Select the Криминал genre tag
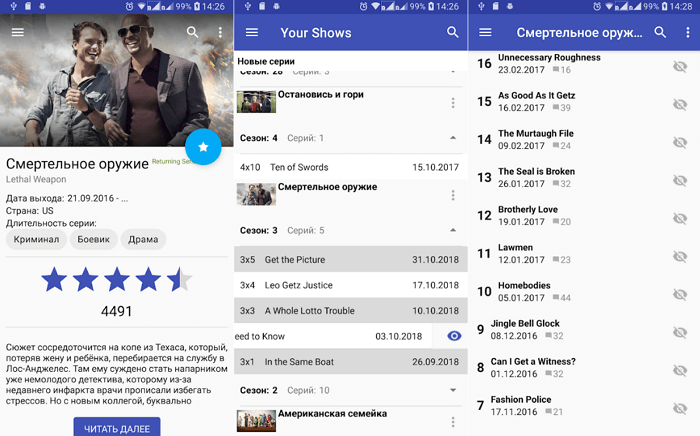700x436 pixels. 37,239
